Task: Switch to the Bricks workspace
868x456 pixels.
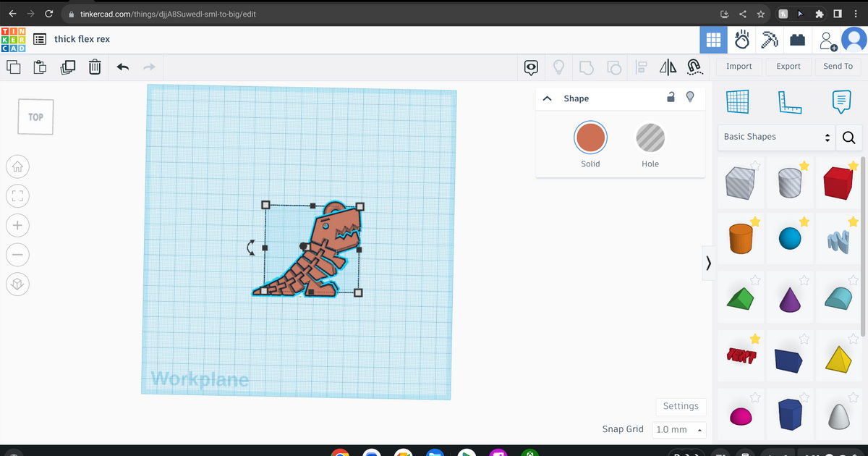Action: click(797, 41)
